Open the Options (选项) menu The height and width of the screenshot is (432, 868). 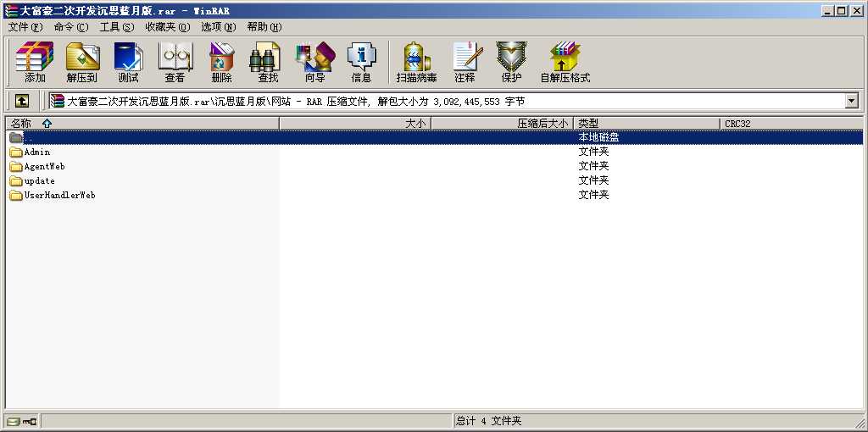click(x=219, y=27)
